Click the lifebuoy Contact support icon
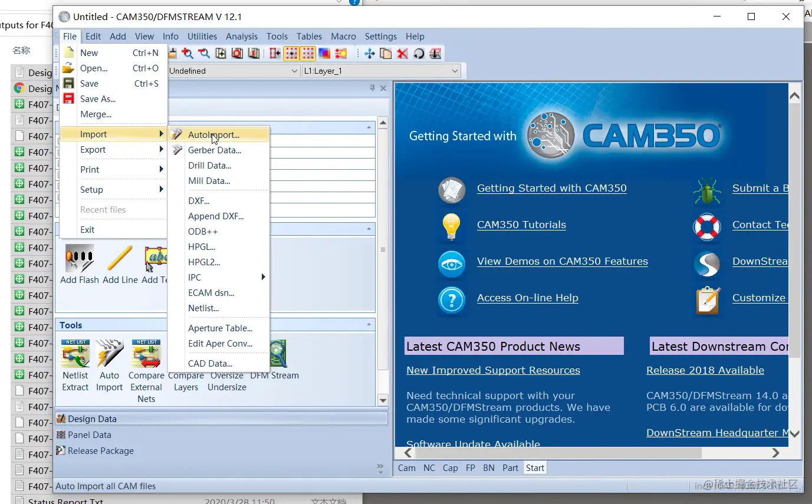Image resolution: width=812 pixels, height=504 pixels. [707, 228]
